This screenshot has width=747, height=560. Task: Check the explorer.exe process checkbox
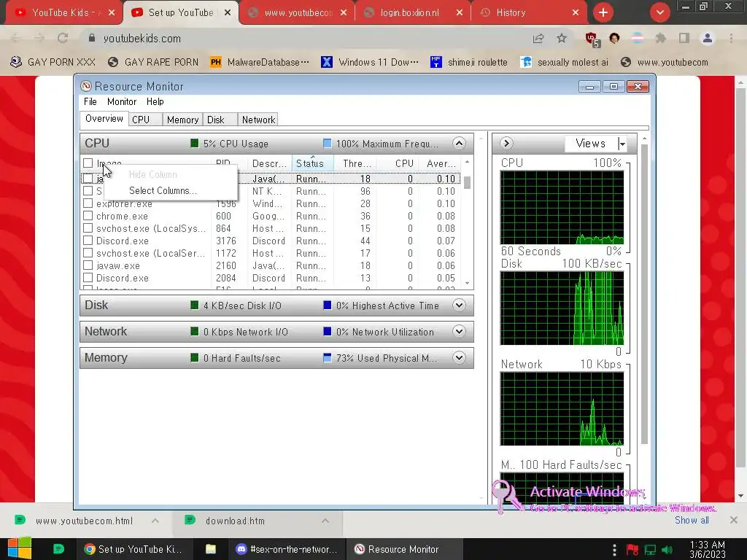point(88,203)
